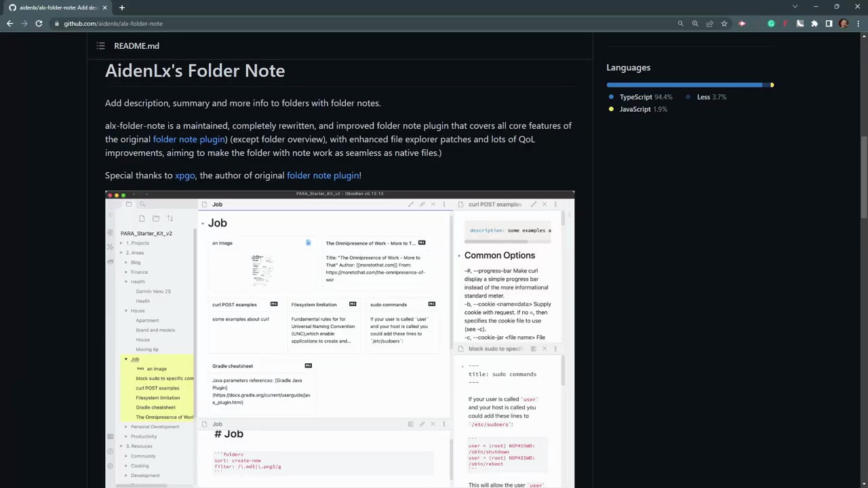Viewport: 868px width, 488px height.
Task: Click the red F extension icon
Action: pyautogui.click(x=785, y=24)
